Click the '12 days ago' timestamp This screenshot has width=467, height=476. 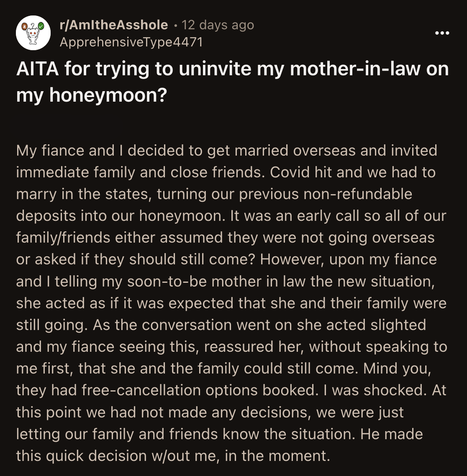pos(218,25)
